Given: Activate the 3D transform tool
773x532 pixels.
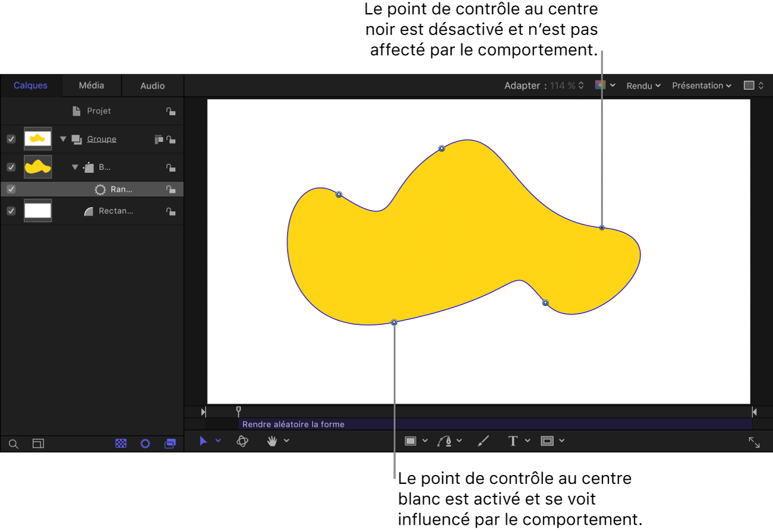Looking at the screenshot, I should click(242, 441).
